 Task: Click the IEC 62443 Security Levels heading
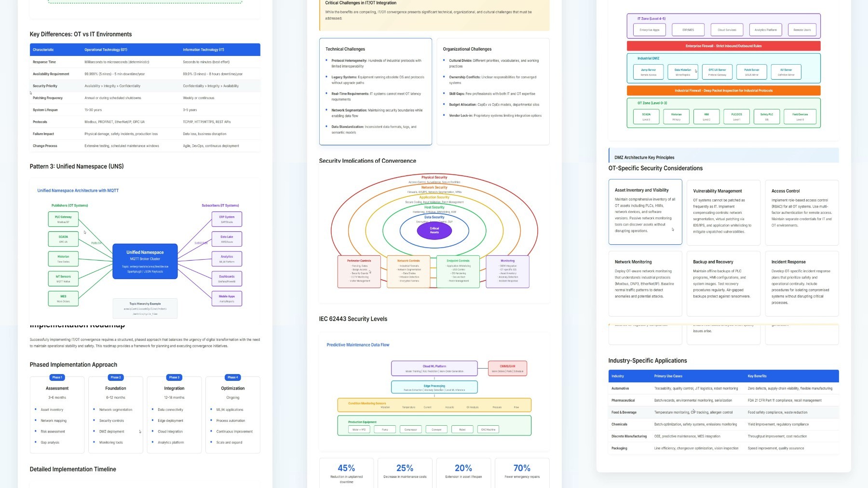[353, 319]
